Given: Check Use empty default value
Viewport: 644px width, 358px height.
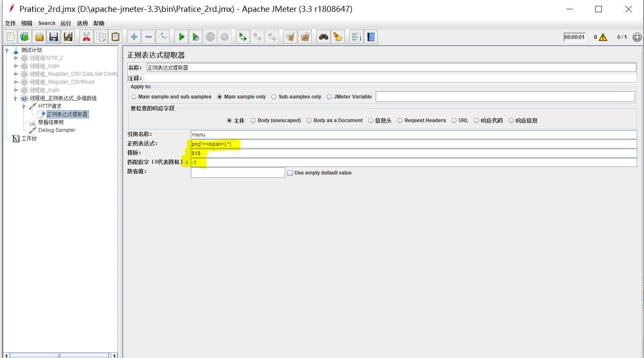Looking at the screenshot, I should pyautogui.click(x=290, y=173).
